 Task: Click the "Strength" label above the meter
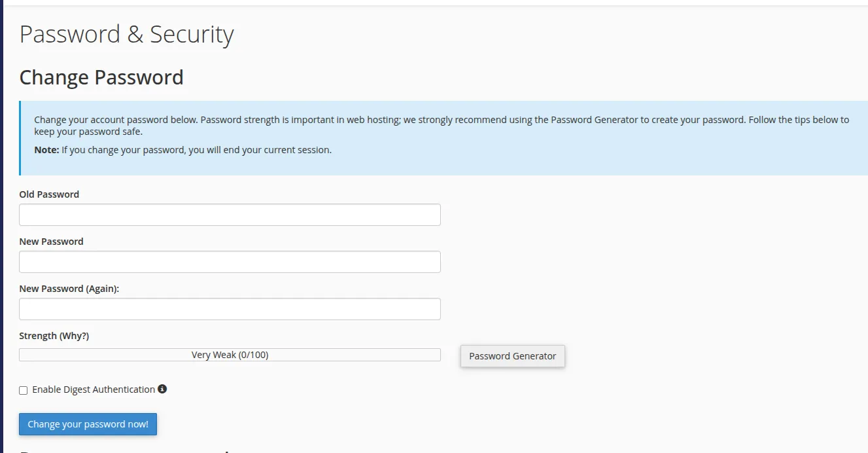pos(38,335)
